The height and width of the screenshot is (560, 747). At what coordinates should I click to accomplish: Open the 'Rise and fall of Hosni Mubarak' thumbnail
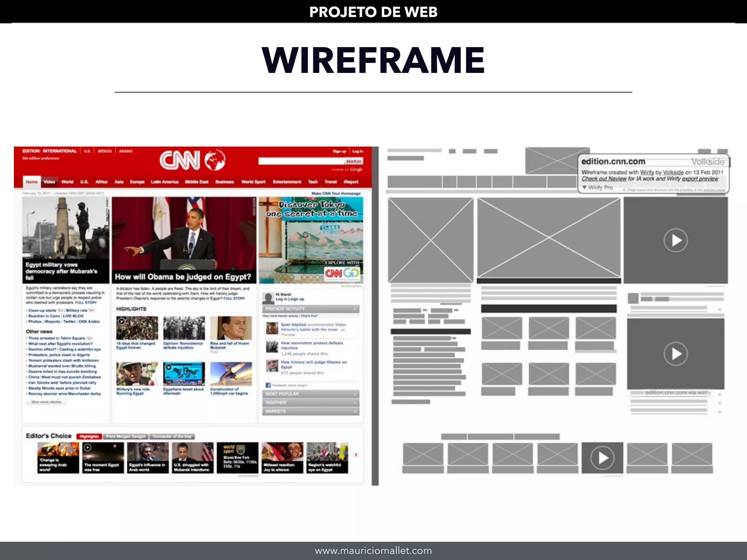[x=231, y=328]
